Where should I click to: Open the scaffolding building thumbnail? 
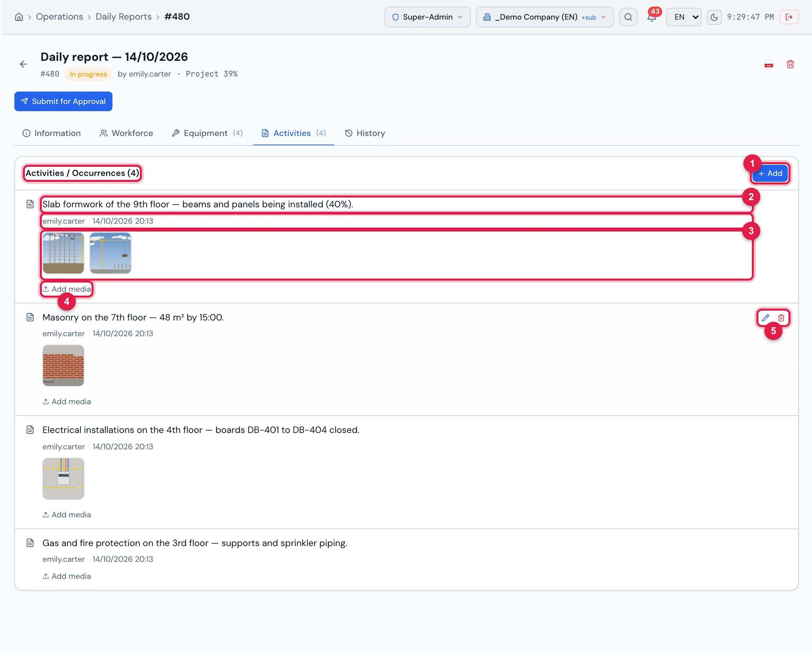click(x=63, y=253)
